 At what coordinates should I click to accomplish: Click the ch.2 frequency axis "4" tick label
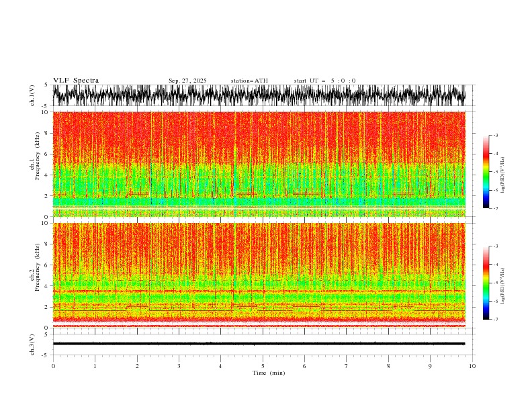pos(46,286)
